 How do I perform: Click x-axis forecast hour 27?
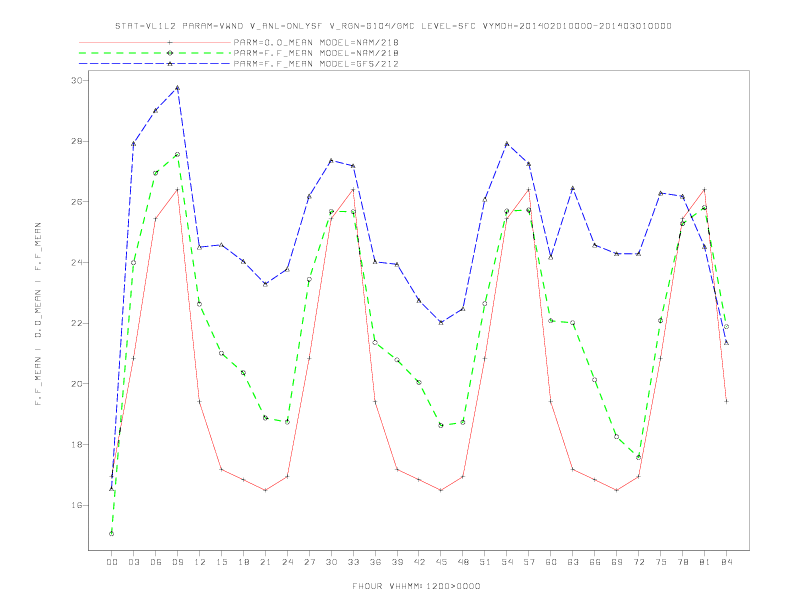tap(309, 562)
